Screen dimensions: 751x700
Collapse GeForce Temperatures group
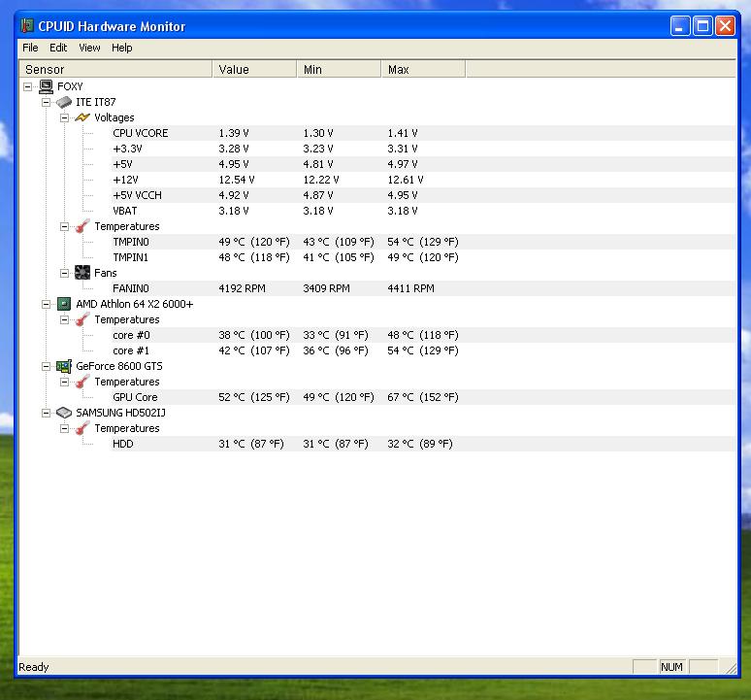point(64,382)
